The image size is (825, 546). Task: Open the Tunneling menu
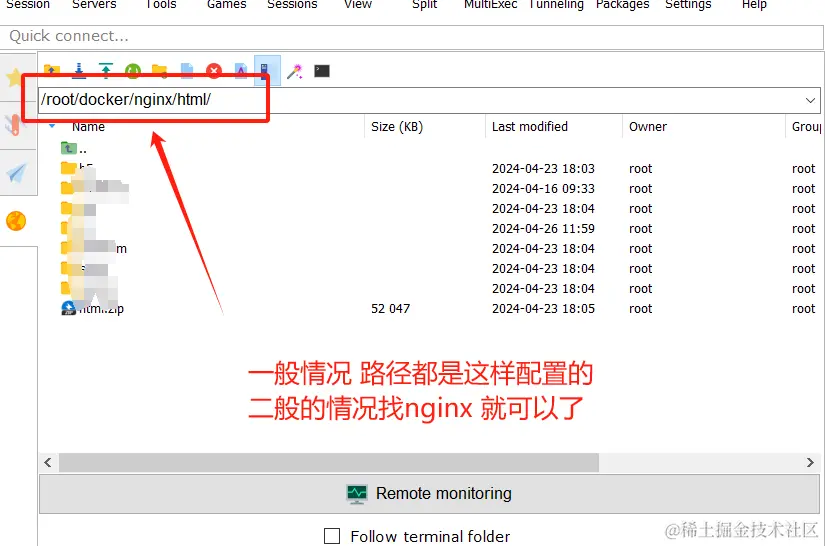(556, 5)
